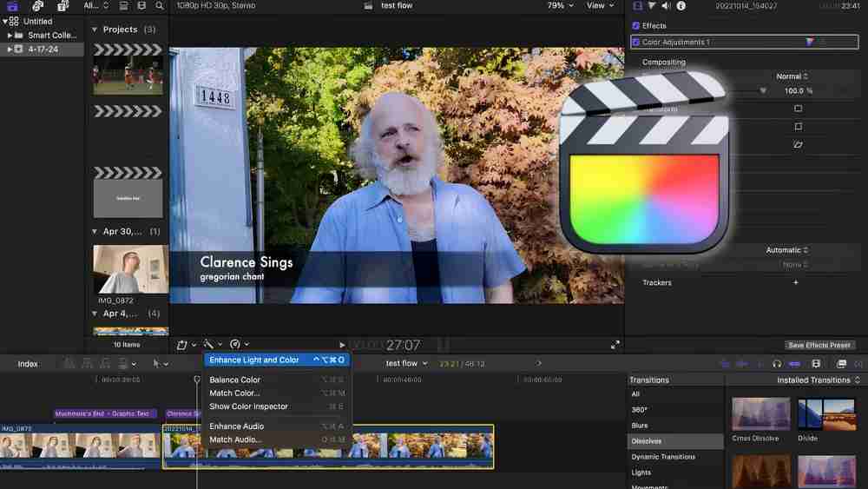Screen dimensions: 868x489
Task: Toggle browser filmstrip/list view icon
Action: point(123,5)
